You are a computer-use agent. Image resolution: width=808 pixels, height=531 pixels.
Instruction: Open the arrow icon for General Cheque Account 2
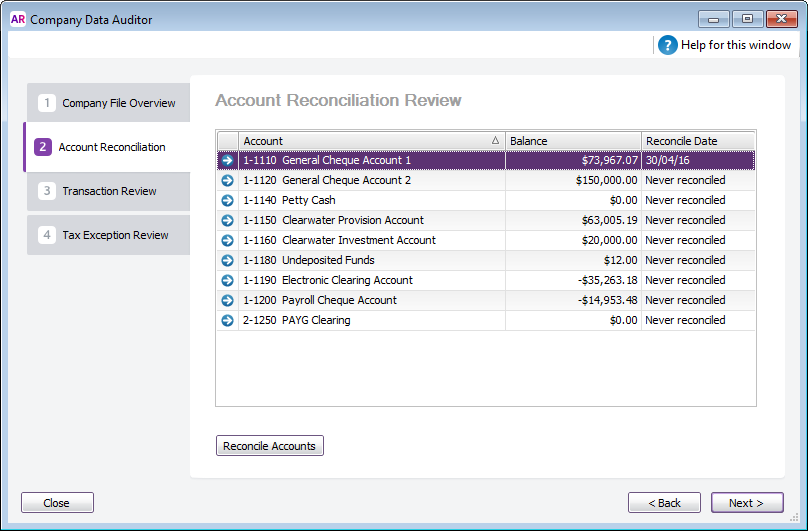227,180
